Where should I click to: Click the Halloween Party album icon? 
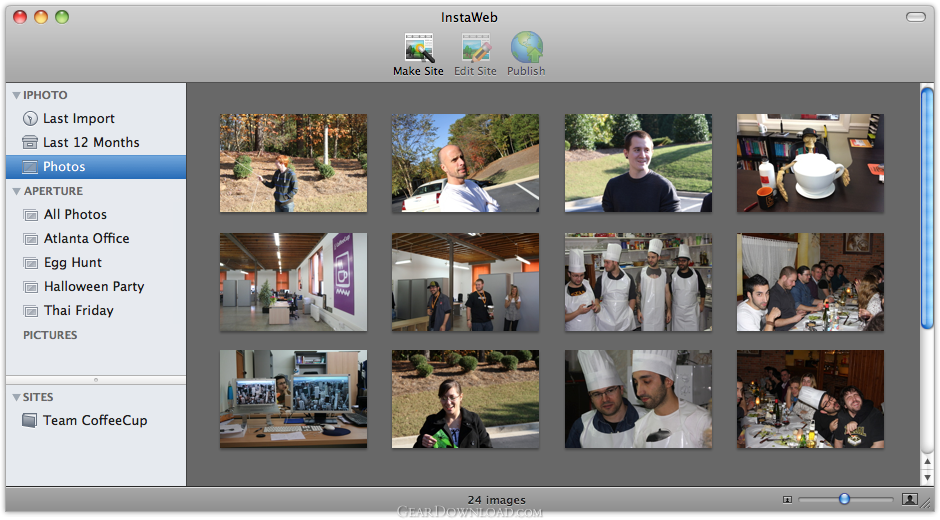[x=31, y=287]
